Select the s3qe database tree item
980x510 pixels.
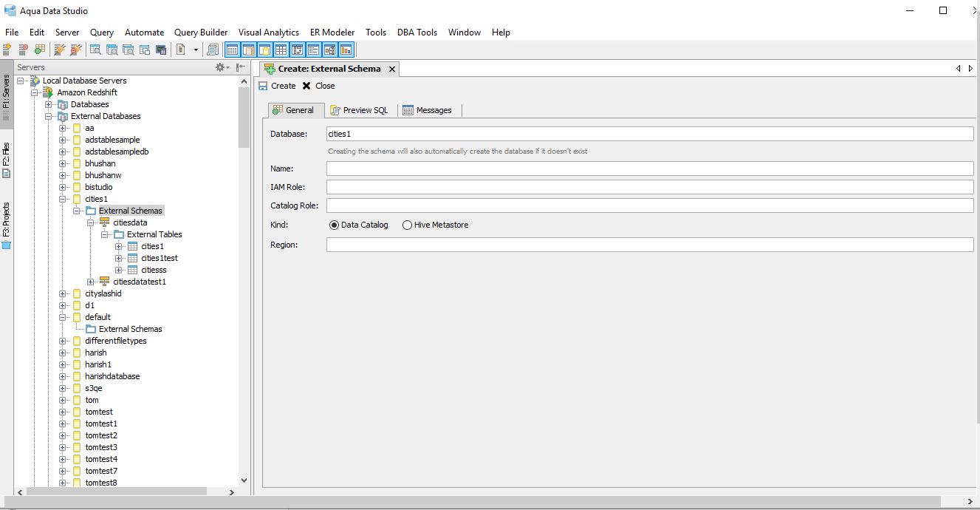click(93, 388)
